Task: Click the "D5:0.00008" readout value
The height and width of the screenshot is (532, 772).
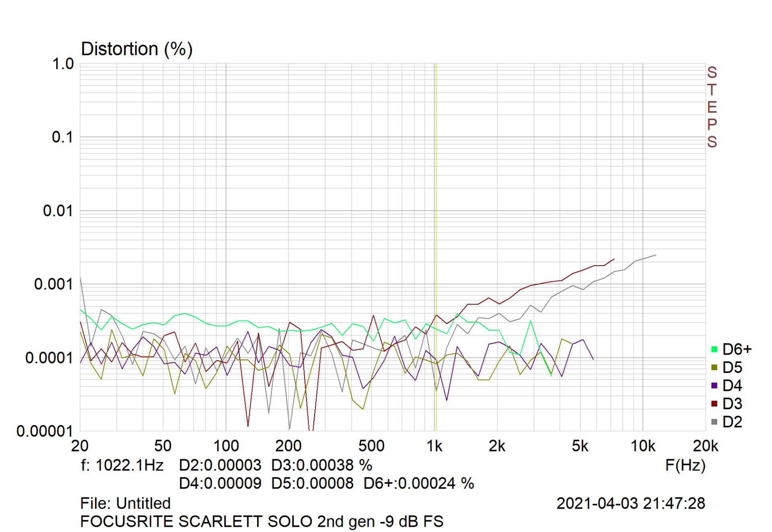Action: pos(313,483)
